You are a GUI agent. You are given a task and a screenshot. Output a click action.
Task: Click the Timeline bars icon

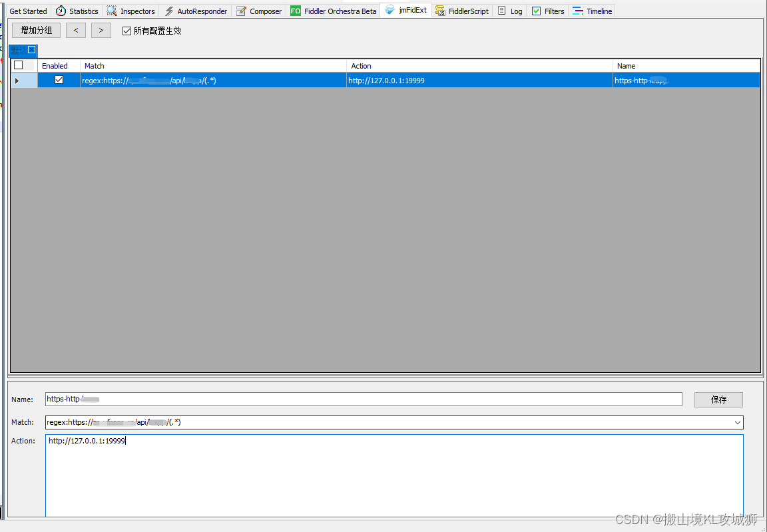(578, 11)
